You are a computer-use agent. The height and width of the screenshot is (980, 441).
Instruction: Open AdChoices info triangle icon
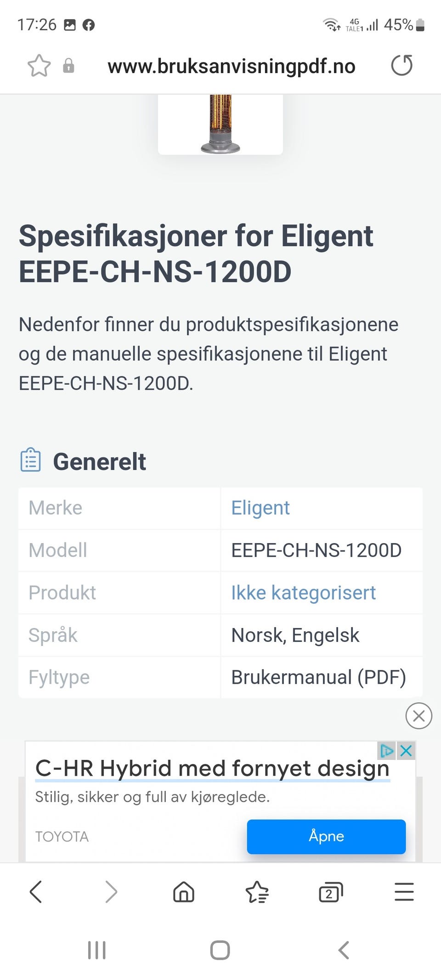[387, 751]
